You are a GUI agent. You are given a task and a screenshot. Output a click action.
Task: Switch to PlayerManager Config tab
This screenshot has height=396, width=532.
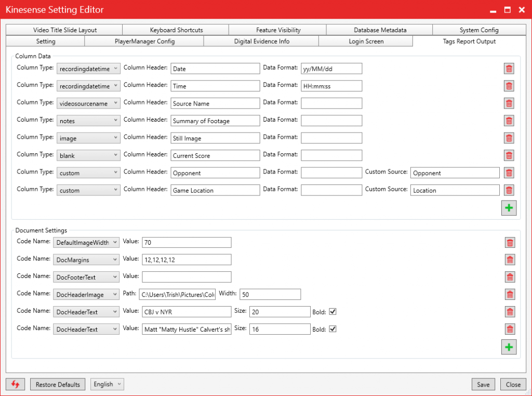pyautogui.click(x=144, y=41)
